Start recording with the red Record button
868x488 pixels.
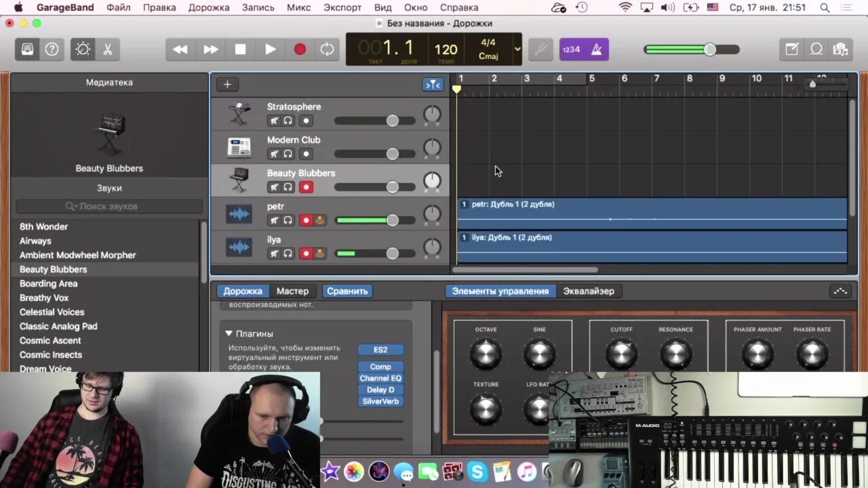(300, 49)
